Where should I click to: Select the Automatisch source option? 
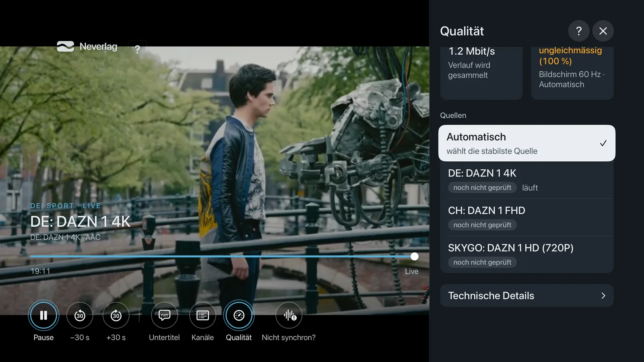[527, 143]
